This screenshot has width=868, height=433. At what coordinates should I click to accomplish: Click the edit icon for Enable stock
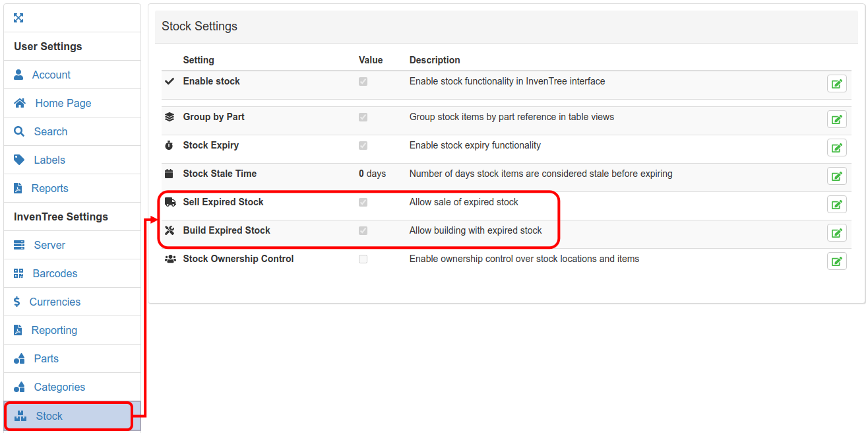pyautogui.click(x=836, y=84)
